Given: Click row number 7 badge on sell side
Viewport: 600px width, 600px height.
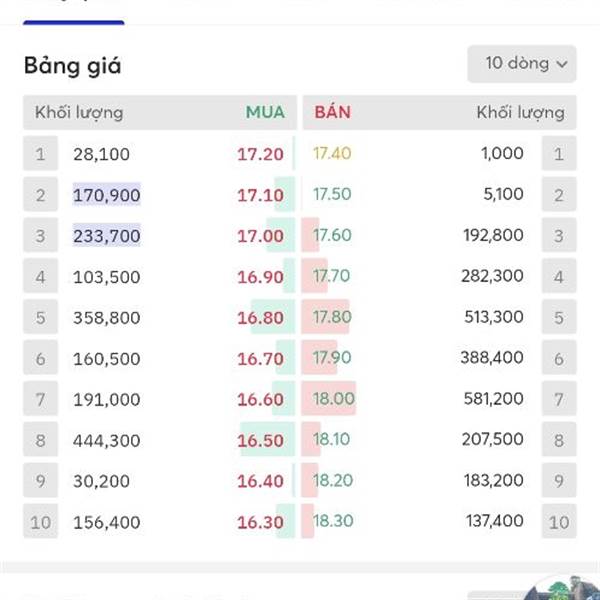Looking at the screenshot, I should tap(559, 399).
